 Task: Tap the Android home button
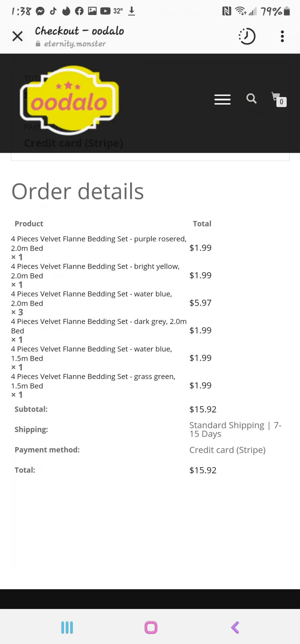pos(151,627)
